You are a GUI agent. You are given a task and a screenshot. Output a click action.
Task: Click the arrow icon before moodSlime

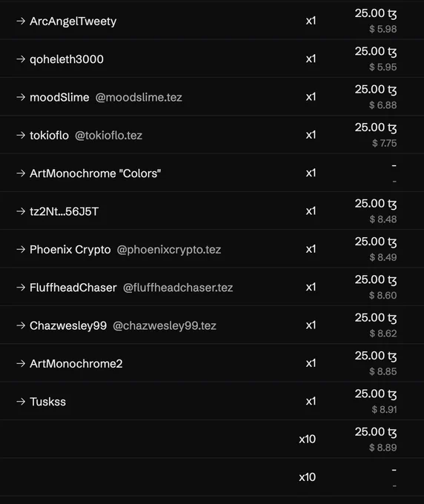21,97
